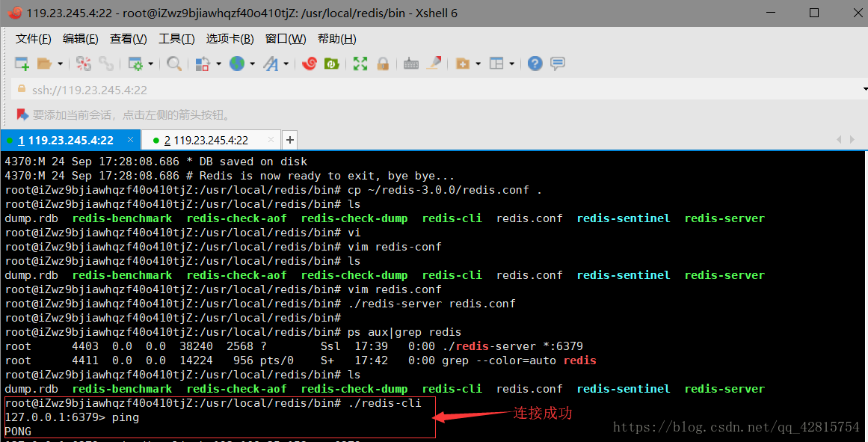
Task: Click the Font 'A' icon
Action: pyautogui.click(x=271, y=64)
